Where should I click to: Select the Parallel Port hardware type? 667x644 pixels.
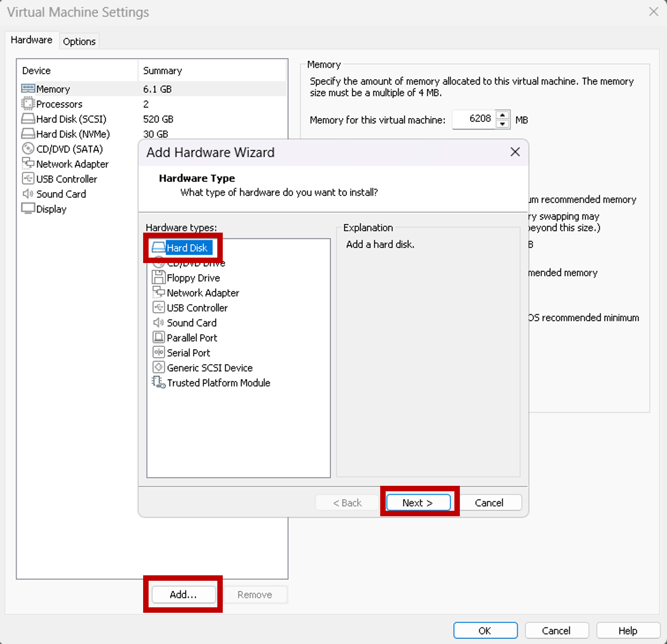pyautogui.click(x=192, y=337)
